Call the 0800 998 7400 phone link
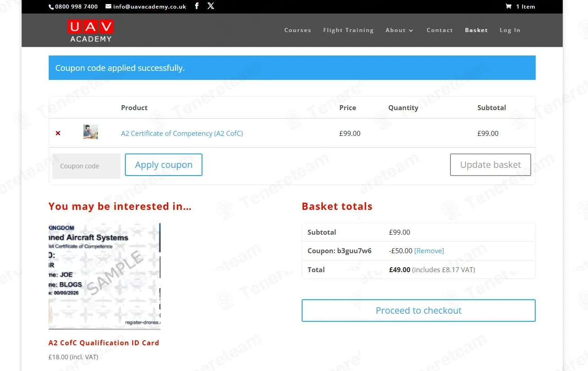The width and height of the screenshot is (588, 371). tap(76, 7)
